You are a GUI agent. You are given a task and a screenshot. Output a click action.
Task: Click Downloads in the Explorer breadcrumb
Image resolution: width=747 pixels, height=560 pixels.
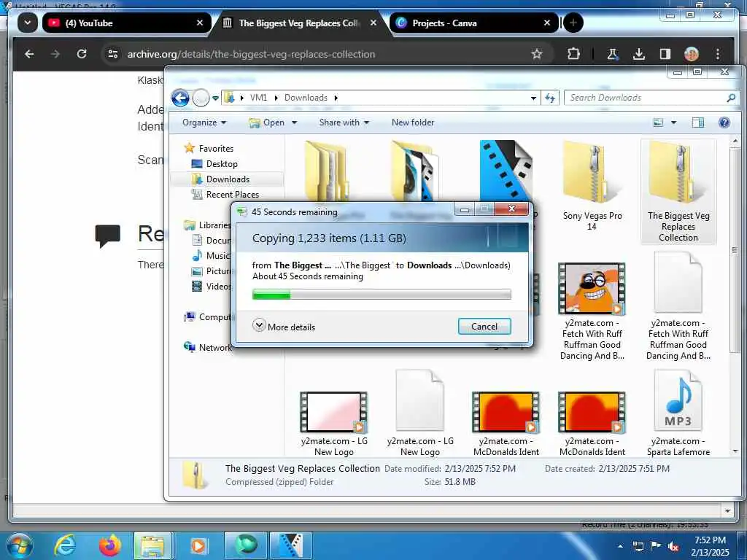pyautogui.click(x=306, y=98)
